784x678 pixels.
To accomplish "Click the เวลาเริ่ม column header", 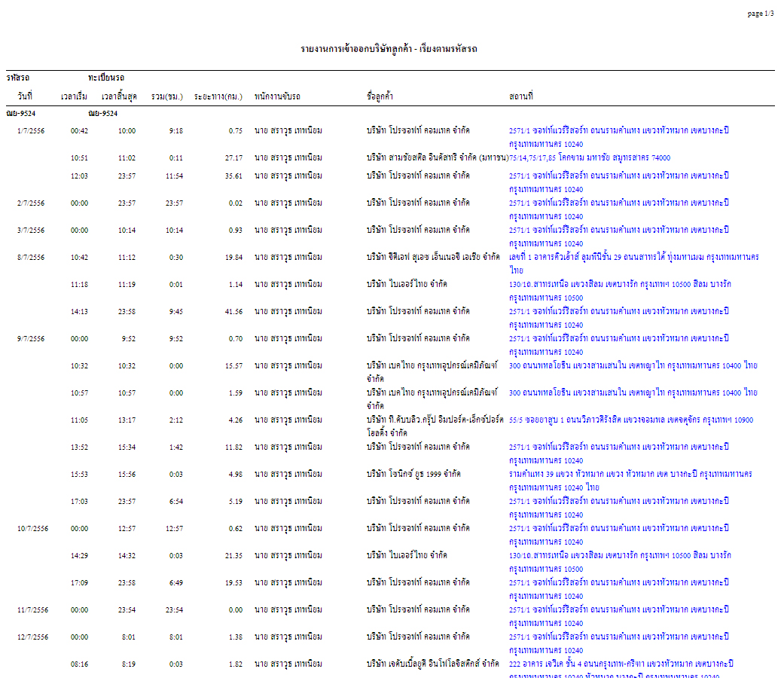I will (x=74, y=96).
